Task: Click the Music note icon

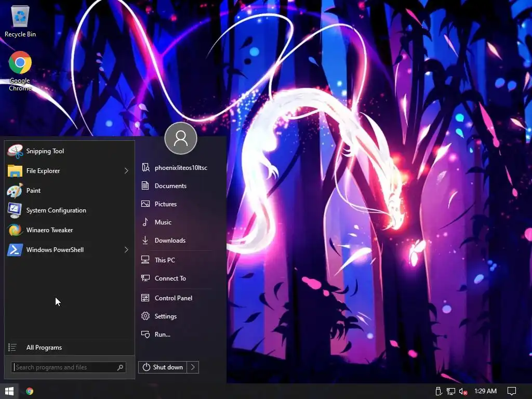Action: pyautogui.click(x=145, y=222)
